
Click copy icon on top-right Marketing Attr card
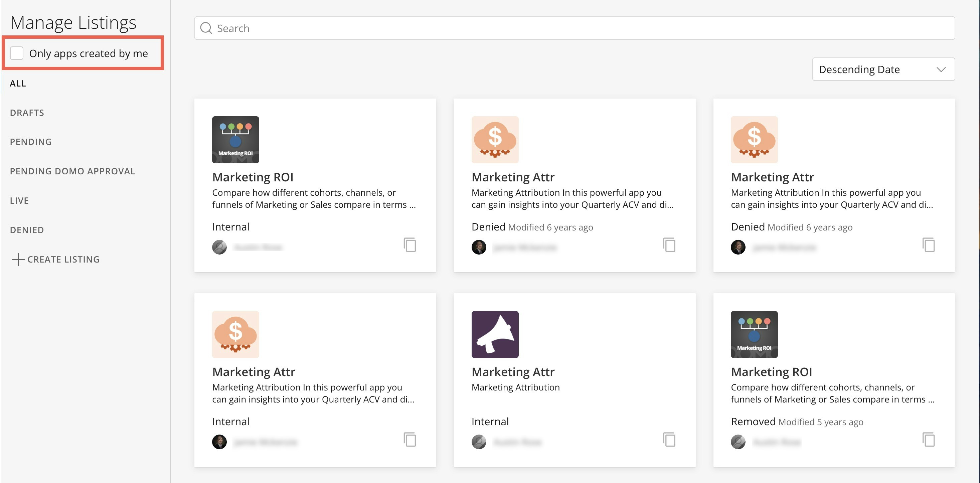pos(929,245)
